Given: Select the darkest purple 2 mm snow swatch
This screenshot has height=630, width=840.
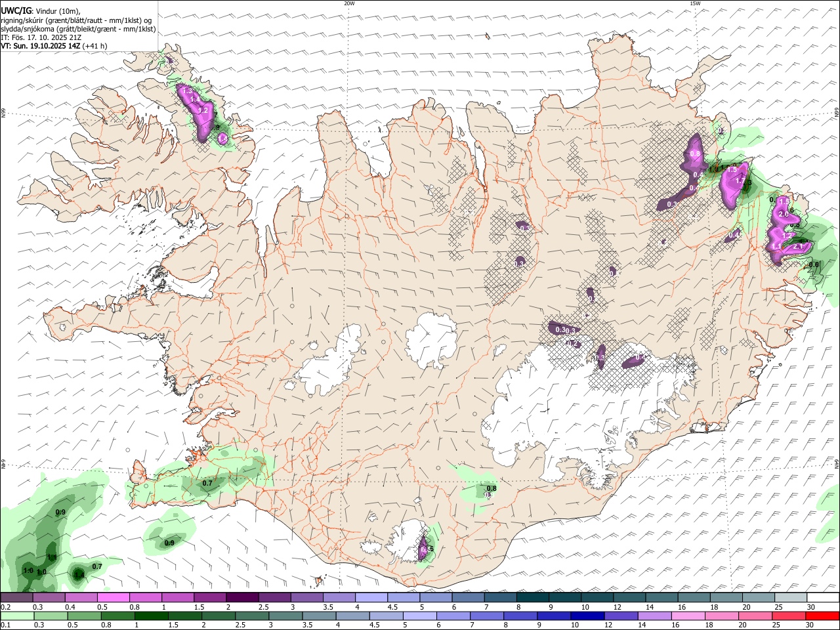Looking at the screenshot, I should click(x=241, y=597).
